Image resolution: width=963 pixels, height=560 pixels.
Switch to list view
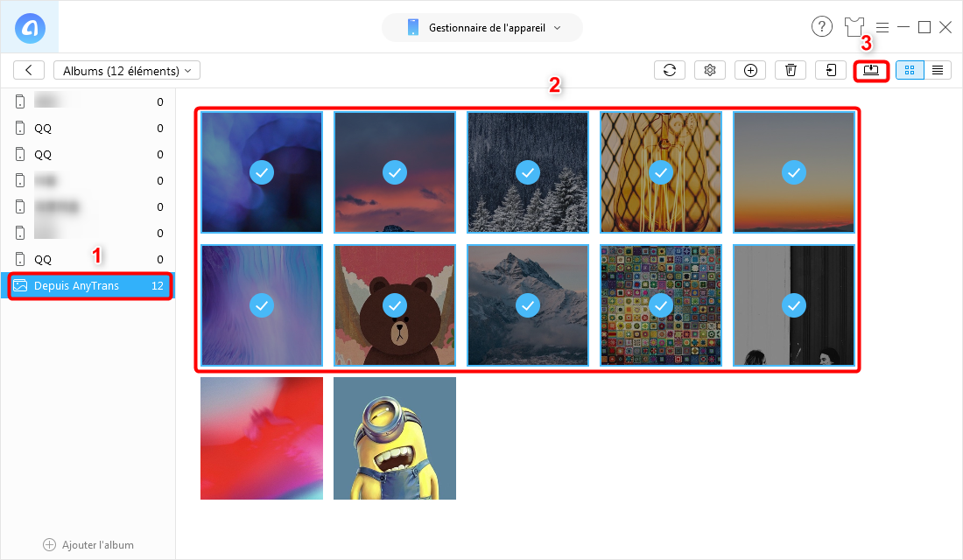[938, 70]
